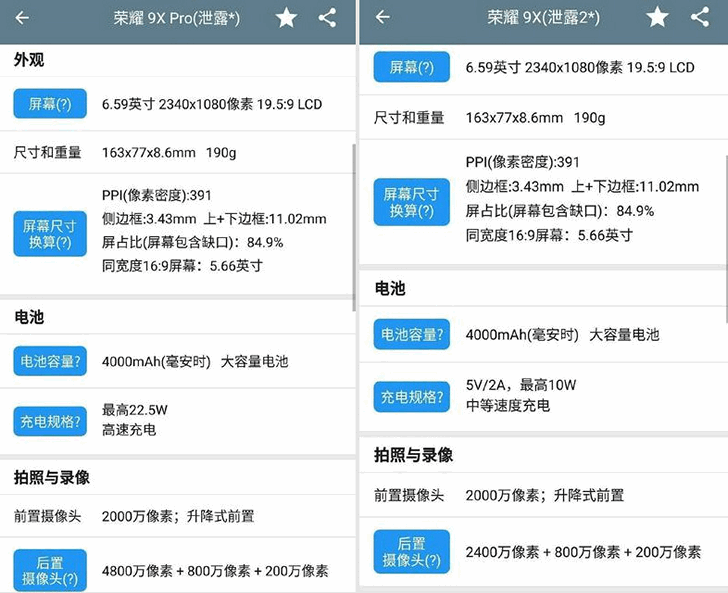
Task: Select 屏占比 84.9% in 9X Pro panel
Action: click(193, 242)
